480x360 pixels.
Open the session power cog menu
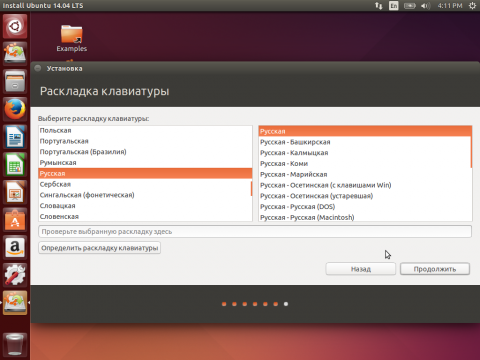[x=472, y=6]
